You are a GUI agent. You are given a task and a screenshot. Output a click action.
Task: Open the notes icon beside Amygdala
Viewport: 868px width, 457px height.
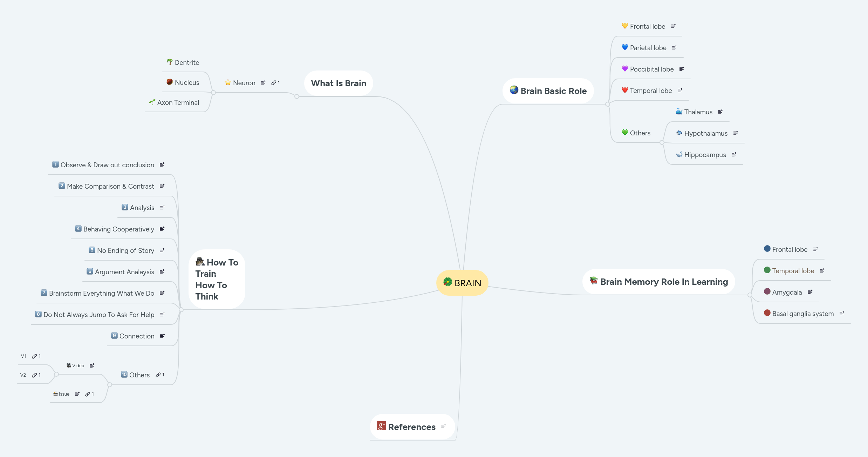[x=810, y=292]
